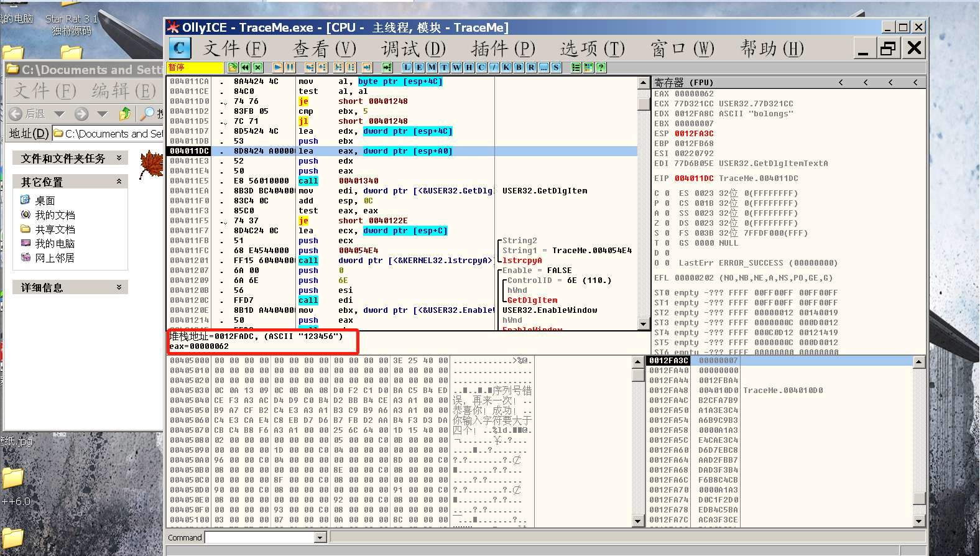The image size is (980, 556).
Task: Open Explorer back-history dropdown arrow
Action: point(59,114)
